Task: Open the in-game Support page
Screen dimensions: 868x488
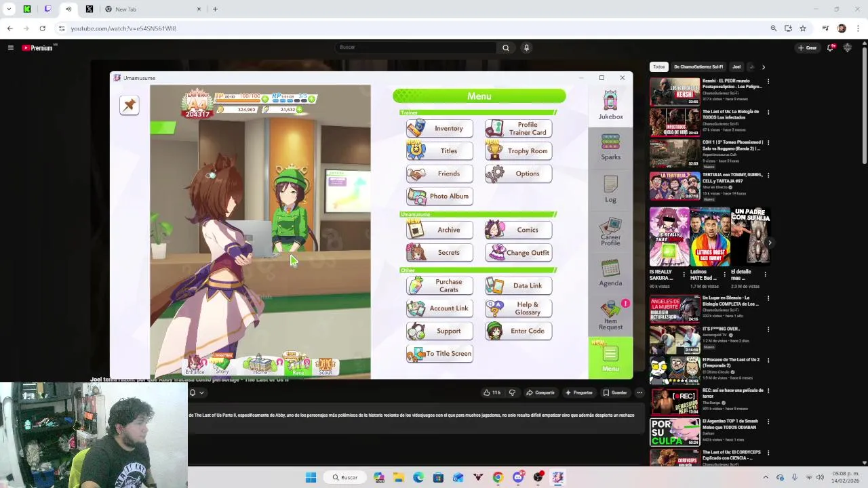Action: [x=439, y=331]
